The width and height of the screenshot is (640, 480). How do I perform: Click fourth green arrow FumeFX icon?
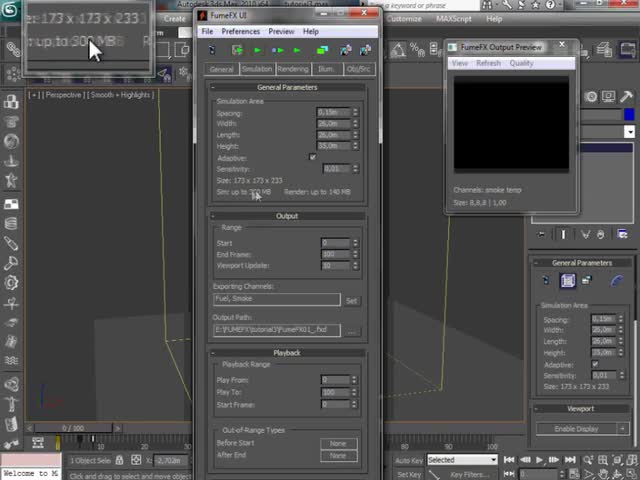pyautogui.click(x=297, y=50)
